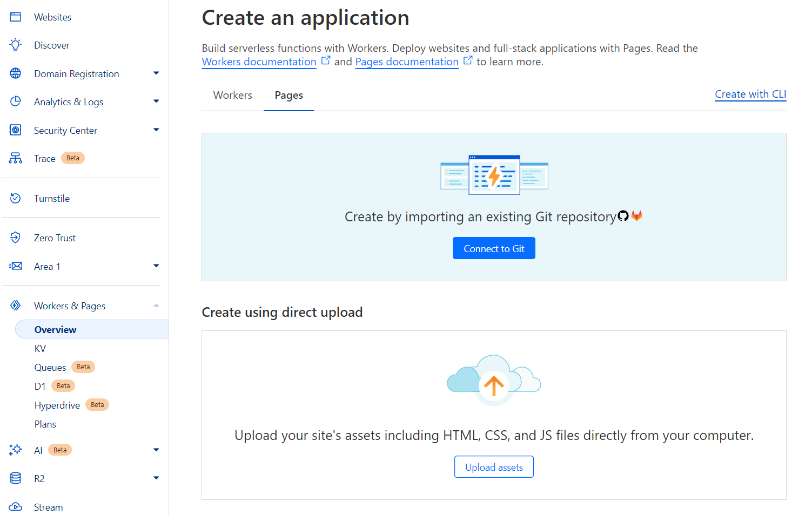Click the Workers & Pages diamond icon
Viewport: 812px width, 515px height.
click(x=16, y=306)
